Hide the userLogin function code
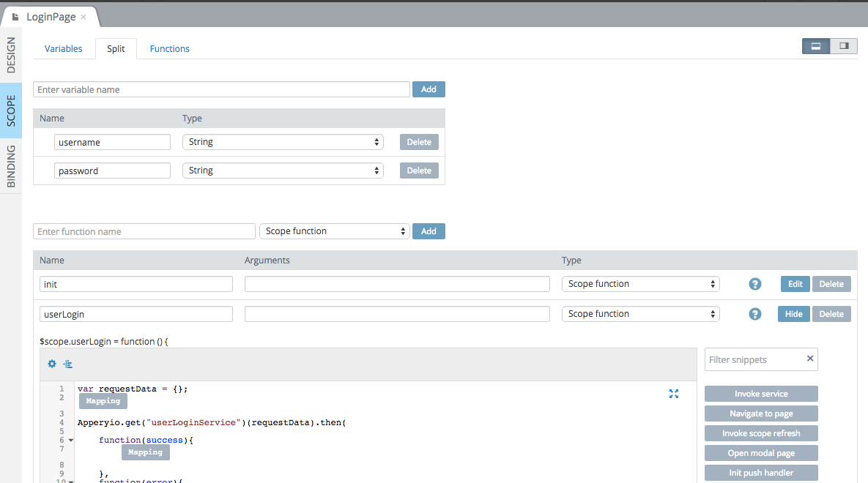Viewport: 868px width, 483px height. coord(794,314)
